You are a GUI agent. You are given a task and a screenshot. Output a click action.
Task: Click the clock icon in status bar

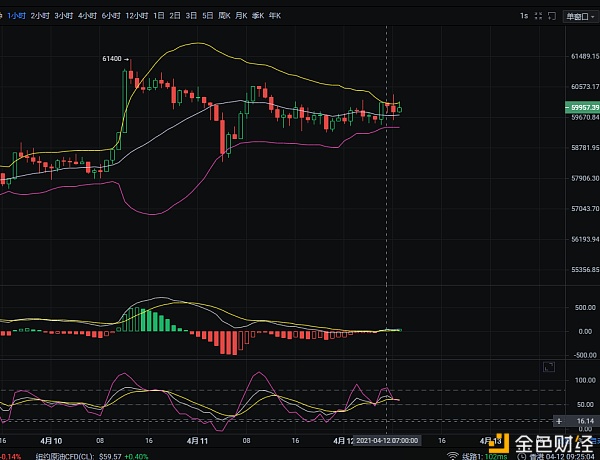(x=521, y=457)
